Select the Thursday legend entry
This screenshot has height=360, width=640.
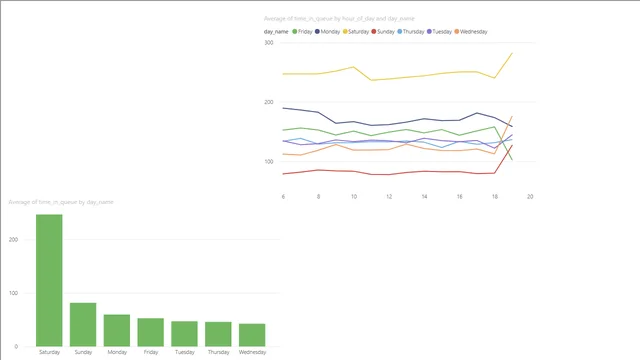[x=411, y=31]
